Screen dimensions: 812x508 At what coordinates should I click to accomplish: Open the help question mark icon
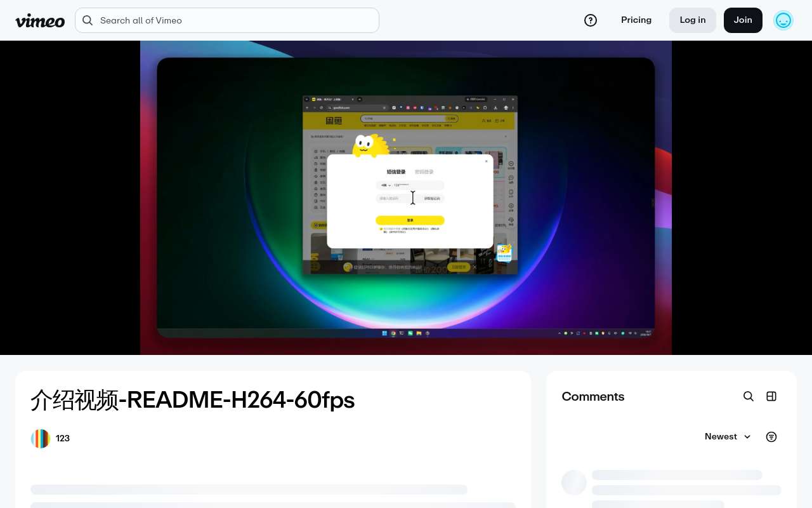pyautogui.click(x=591, y=20)
